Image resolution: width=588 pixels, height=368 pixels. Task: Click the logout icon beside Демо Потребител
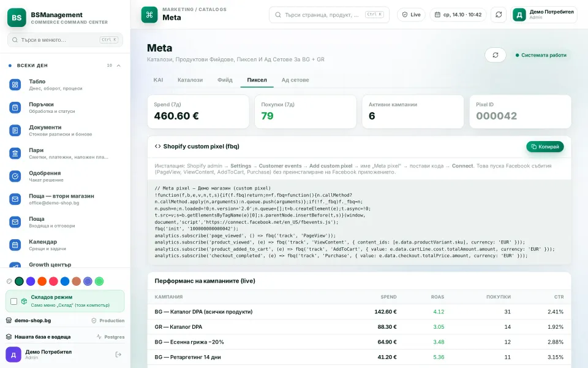[x=118, y=355]
